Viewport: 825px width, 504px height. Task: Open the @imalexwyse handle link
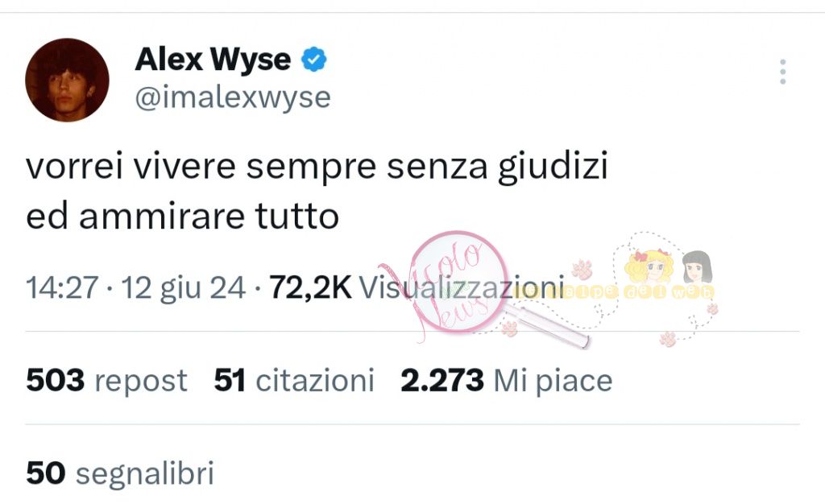point(233,97)
